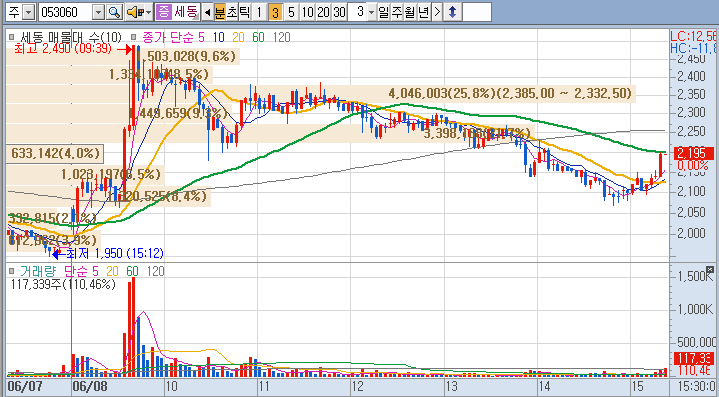The width and height of the screenshot is (719, 397).
Task: Click the 1,500K volume axis label
Action: pyautogui.click(x=695, y=276)
